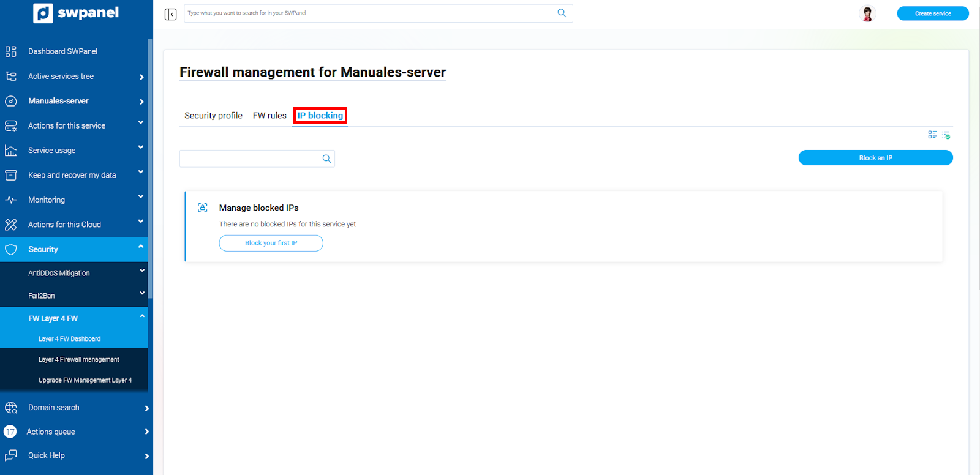Switch to the grid view icon
This screenshot has width=980, height=475.
(932, 135)
